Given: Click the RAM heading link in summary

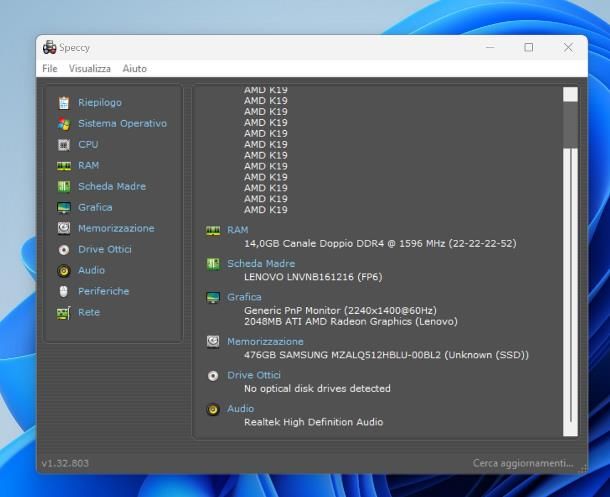Looking at the screenshot, I should [238, 230].
